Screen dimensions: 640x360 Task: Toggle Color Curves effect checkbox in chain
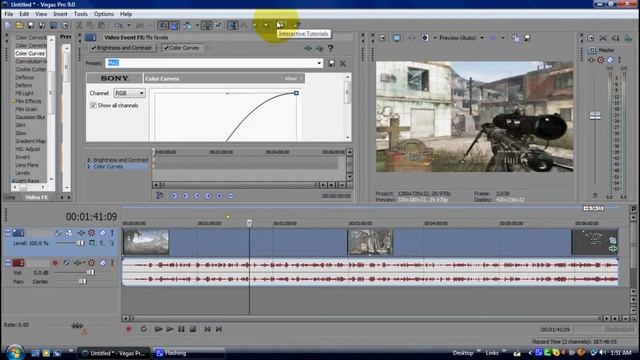click(166, 48)
